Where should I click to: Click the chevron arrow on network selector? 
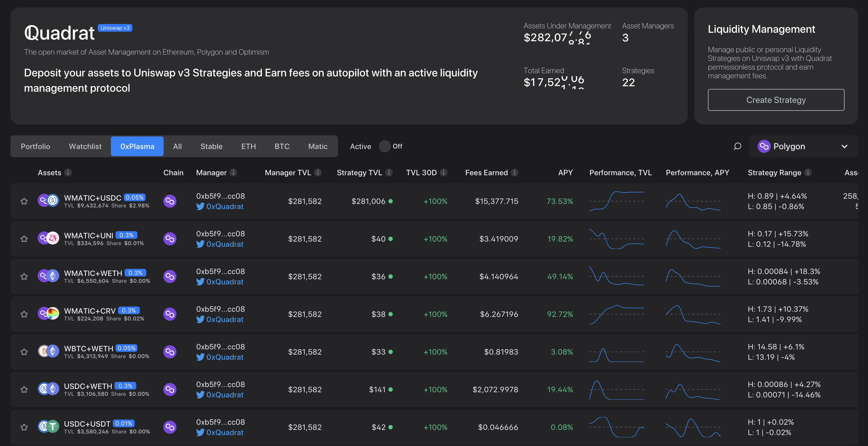[844, 146]
